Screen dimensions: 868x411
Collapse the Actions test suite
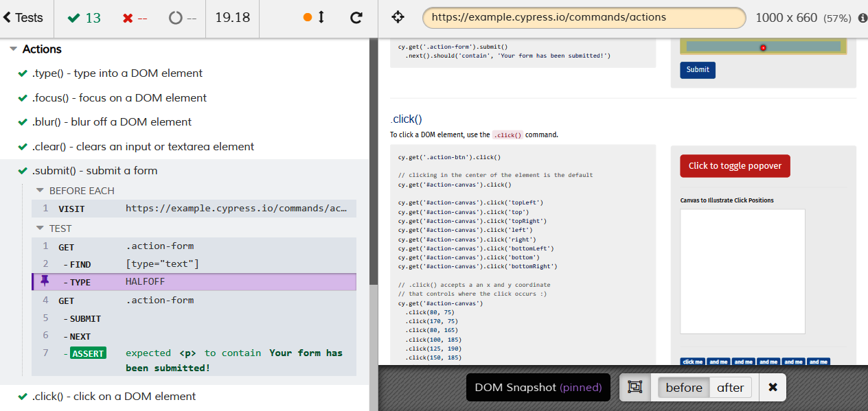point(14,49)
